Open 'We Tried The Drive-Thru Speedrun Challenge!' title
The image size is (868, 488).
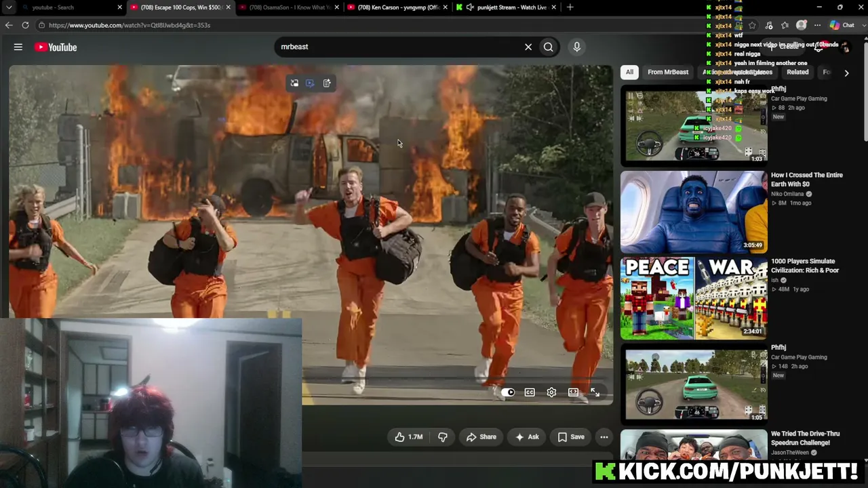806,438
